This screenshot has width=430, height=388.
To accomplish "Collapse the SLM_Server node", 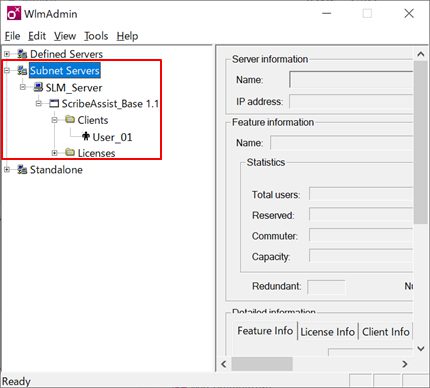I will tap(23, 87).
